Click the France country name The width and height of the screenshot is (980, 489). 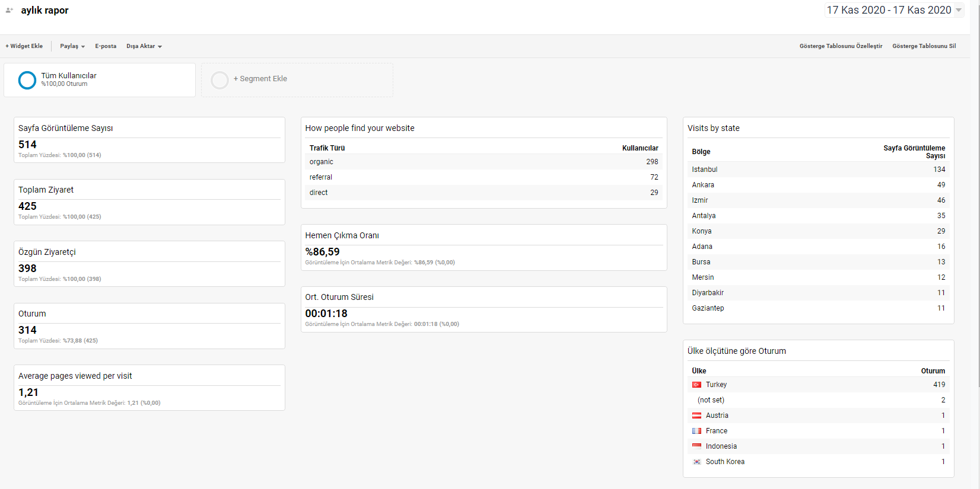coord(717,431)
